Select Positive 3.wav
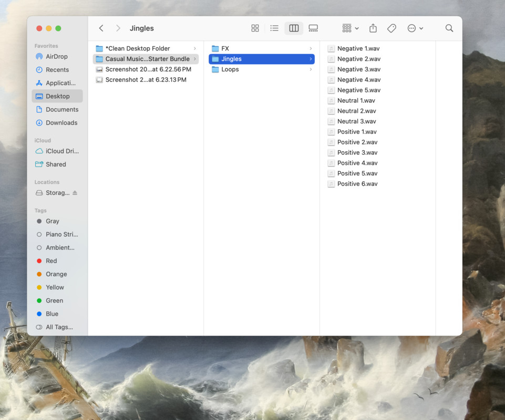Screen dimensions: 505x420 coord(377,153)
